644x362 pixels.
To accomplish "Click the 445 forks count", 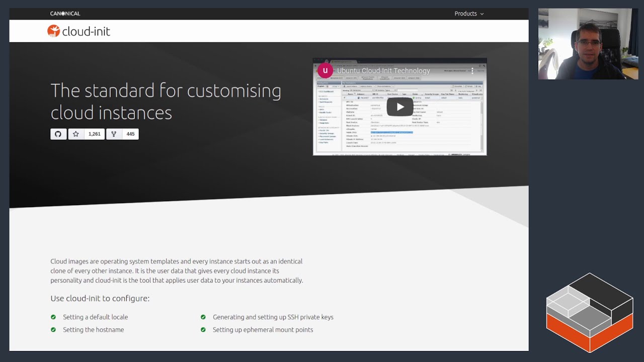I will pyautogui.click(x=130, y=134).
